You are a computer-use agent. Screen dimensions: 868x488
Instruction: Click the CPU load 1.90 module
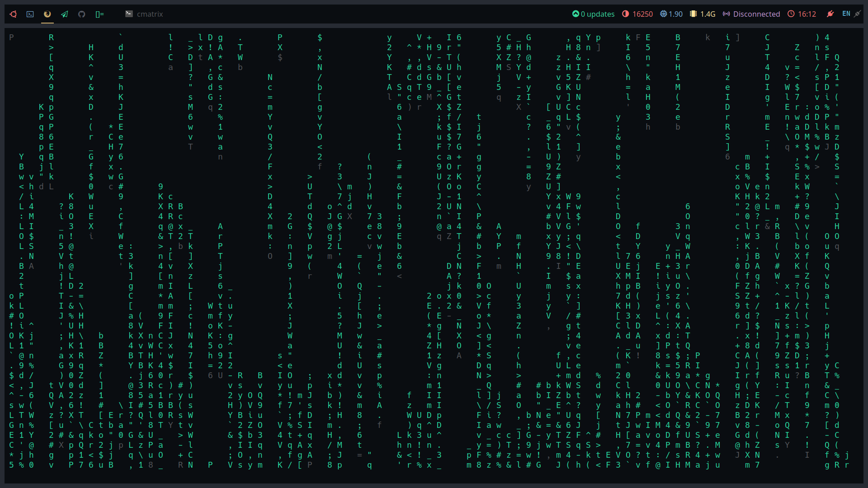(x=675, y=14)
